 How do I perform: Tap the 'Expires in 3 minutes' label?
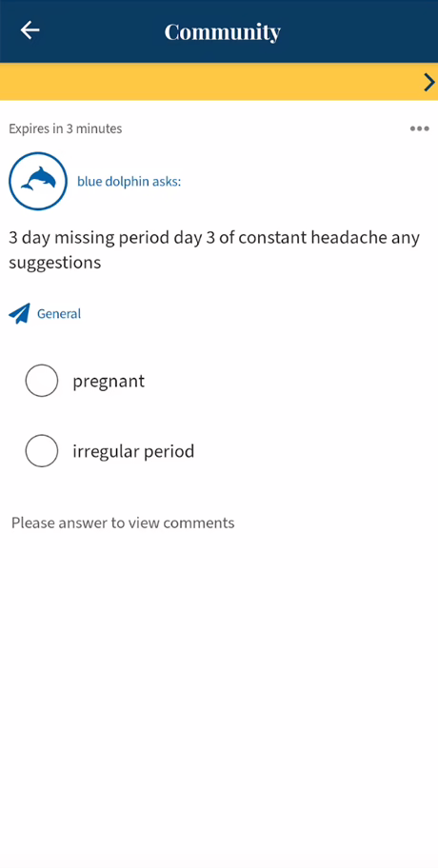[66, 129]
